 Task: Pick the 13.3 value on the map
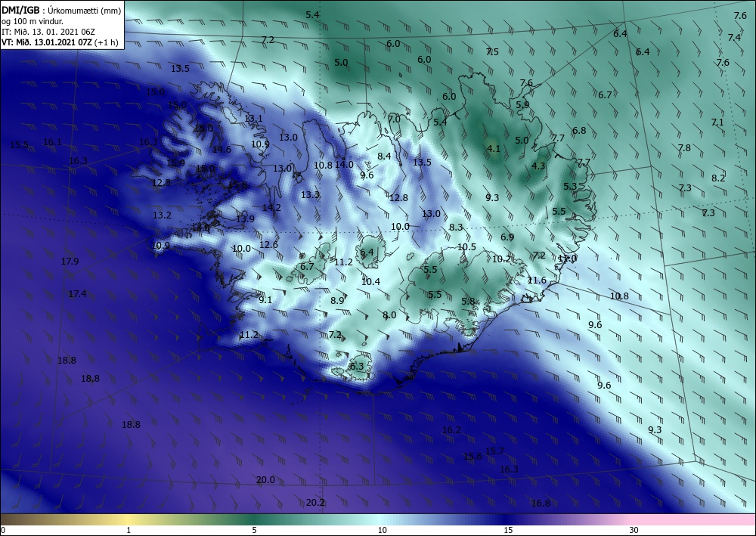pyautogui.click(x=310, y=195)
